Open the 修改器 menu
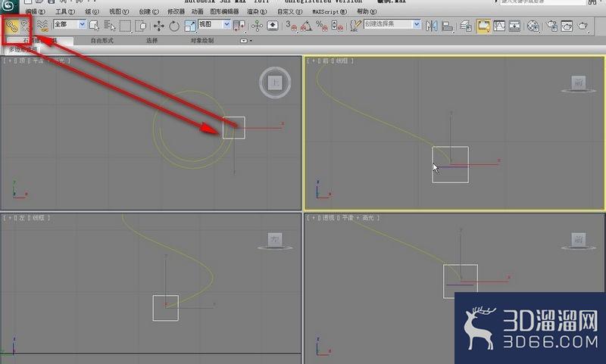Screen dimensions: 606x364 tap(176, 11)
